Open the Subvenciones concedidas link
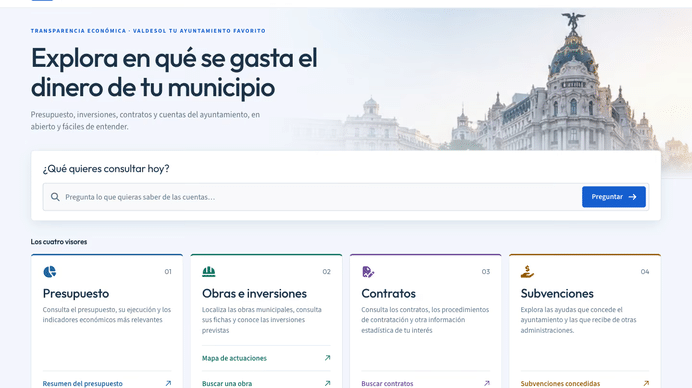 click(560, 384)
